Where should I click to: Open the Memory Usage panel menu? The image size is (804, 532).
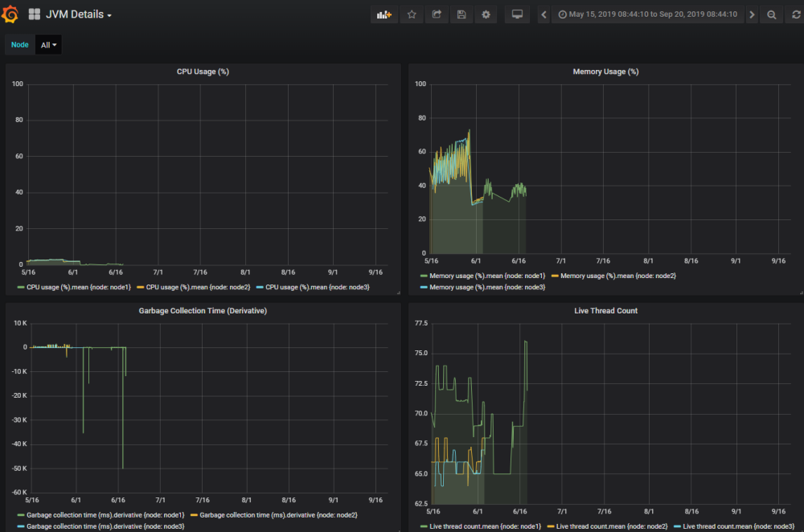coord(605,71)
